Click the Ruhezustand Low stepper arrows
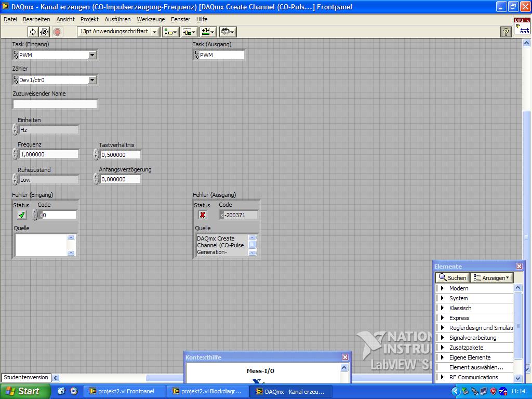 tap(15, 179)
